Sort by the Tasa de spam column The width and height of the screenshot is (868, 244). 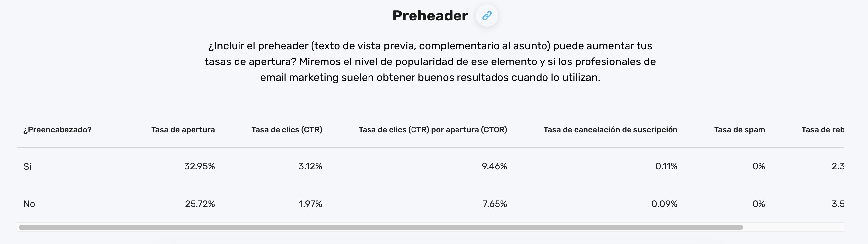pos(740,129)
